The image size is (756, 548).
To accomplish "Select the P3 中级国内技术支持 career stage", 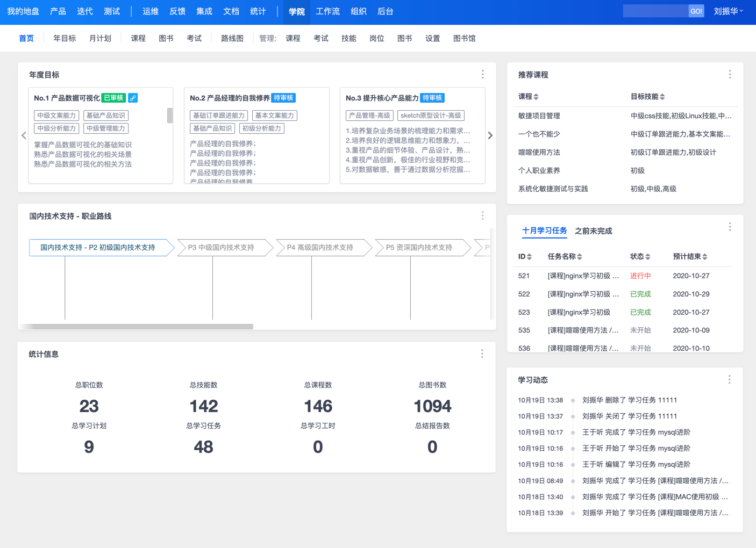I will 221,248.
